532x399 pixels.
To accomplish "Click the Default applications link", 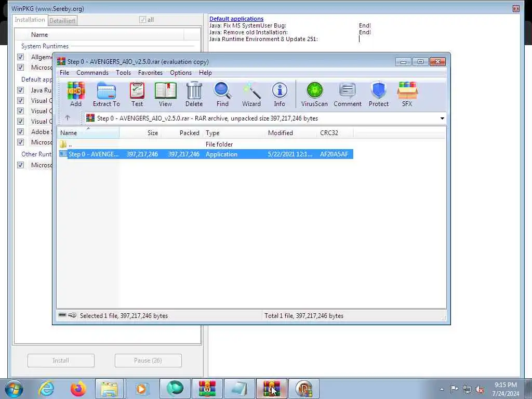I will click(236, 19).
